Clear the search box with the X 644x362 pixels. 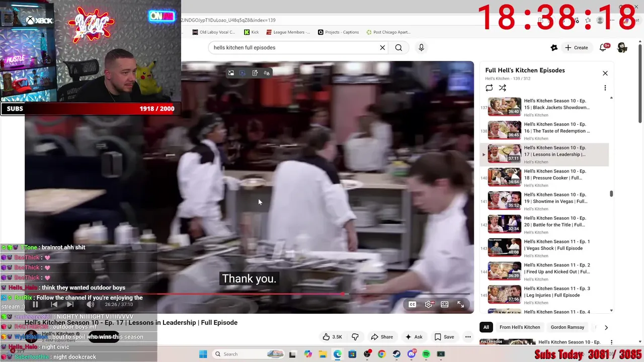click(382, 48)
